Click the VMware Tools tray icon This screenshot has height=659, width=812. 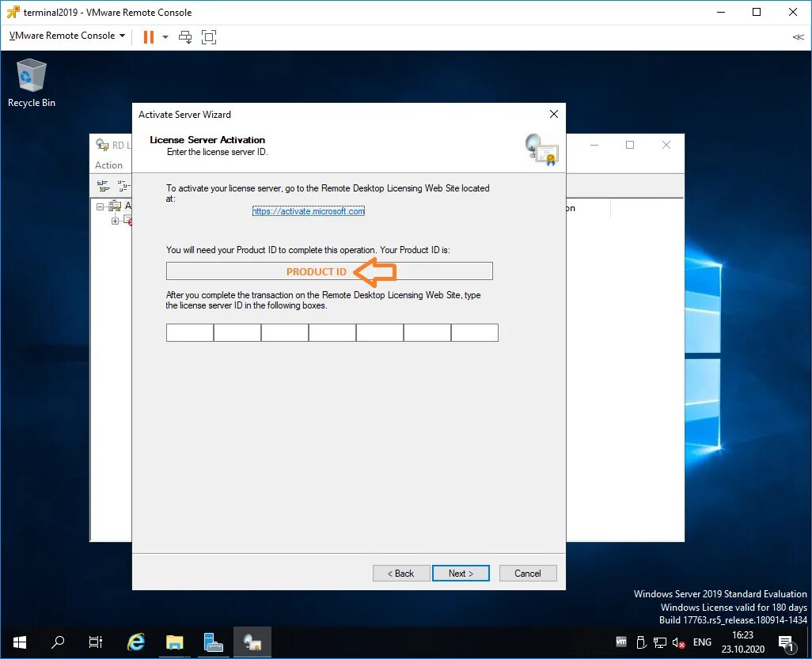621,642
